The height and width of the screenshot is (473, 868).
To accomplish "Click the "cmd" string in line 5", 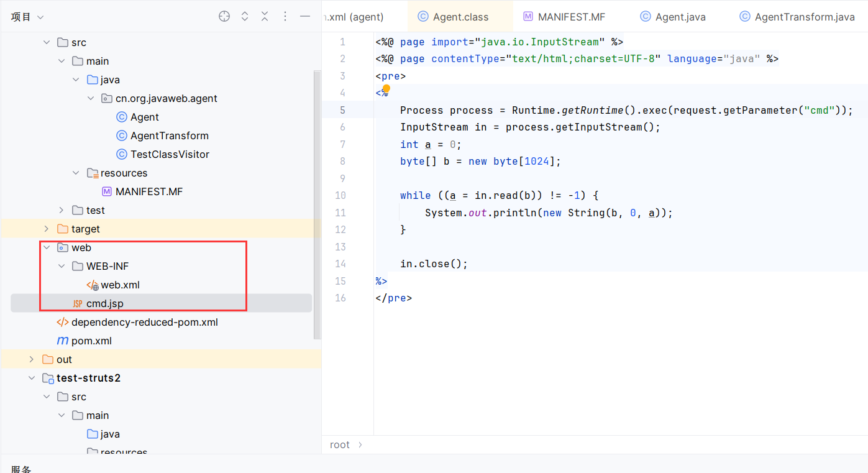I will tap(820, 110).
